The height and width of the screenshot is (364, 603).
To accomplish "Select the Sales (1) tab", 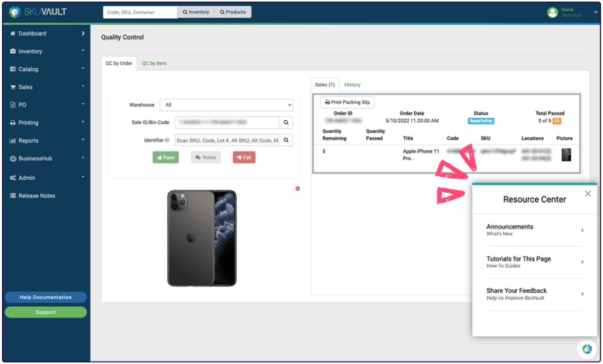I will click(325, 85).
